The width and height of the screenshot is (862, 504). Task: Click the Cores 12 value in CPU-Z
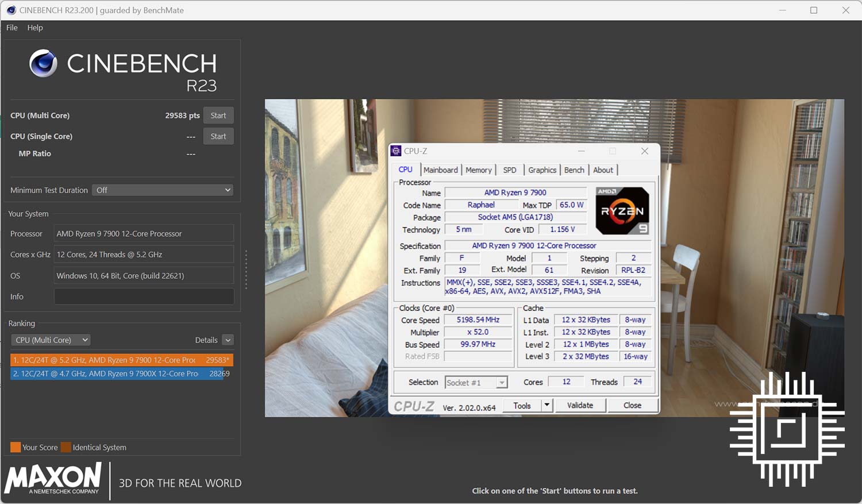tap(567, 382)
